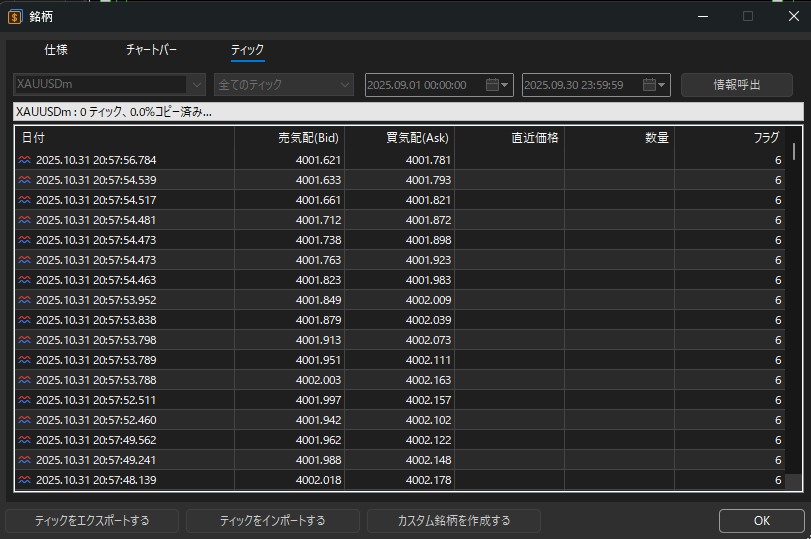
Task: Click the フラグ column header
Action: (x=729, y=138)
